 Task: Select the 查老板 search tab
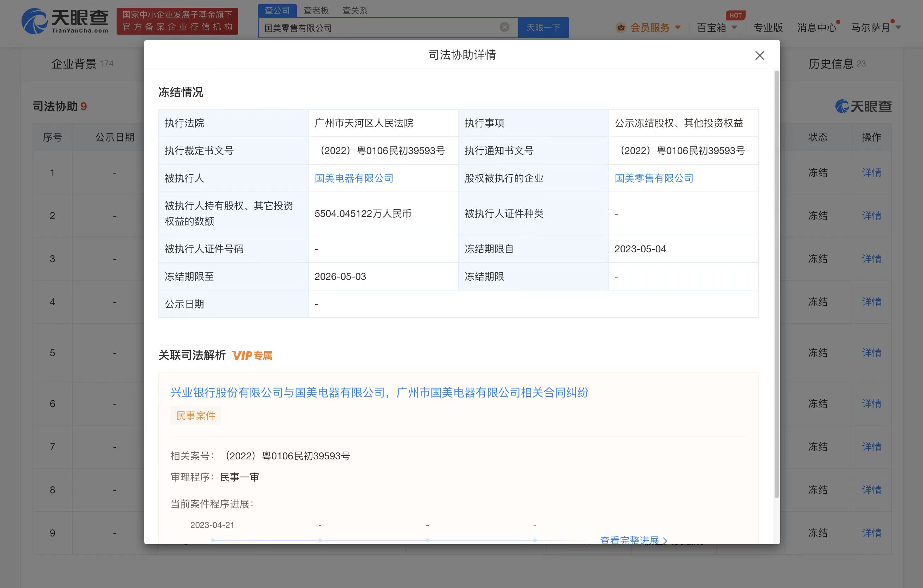click(x=316, y=10)
